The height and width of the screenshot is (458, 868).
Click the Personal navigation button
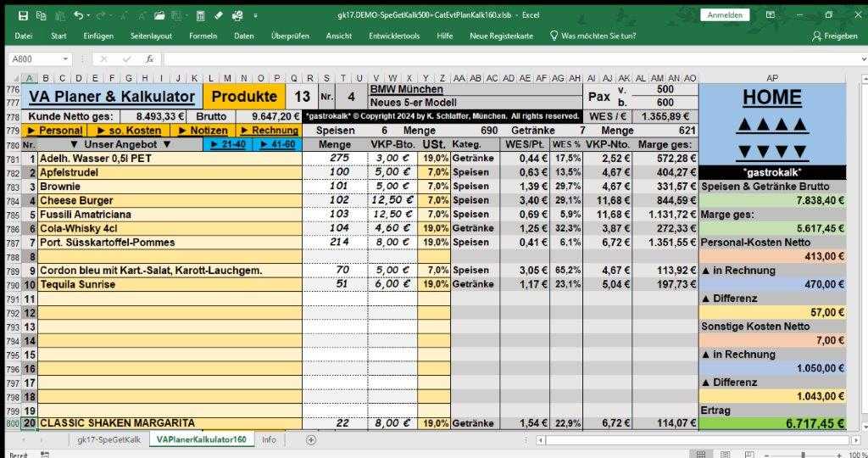pos(55,131)
